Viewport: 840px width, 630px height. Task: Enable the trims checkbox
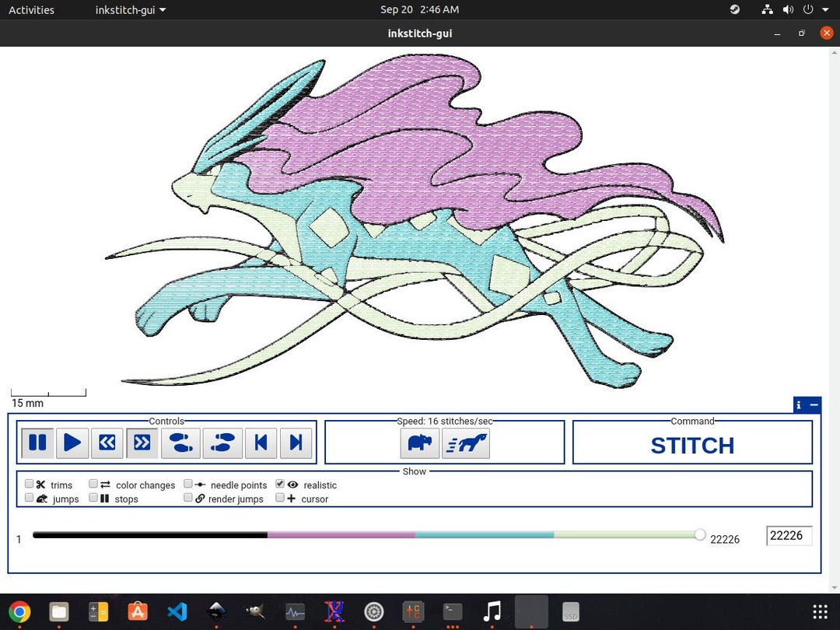click(x=30, y=484)
